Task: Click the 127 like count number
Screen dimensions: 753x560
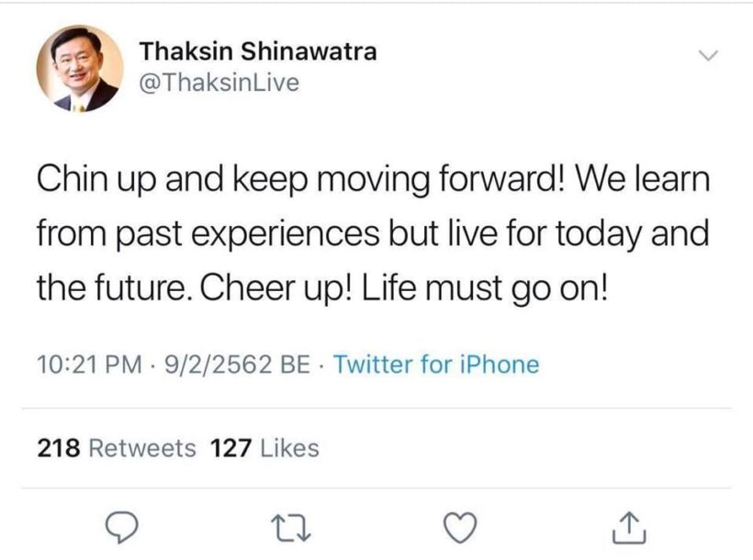Action: pyautogui.click(x=231, y=448)
